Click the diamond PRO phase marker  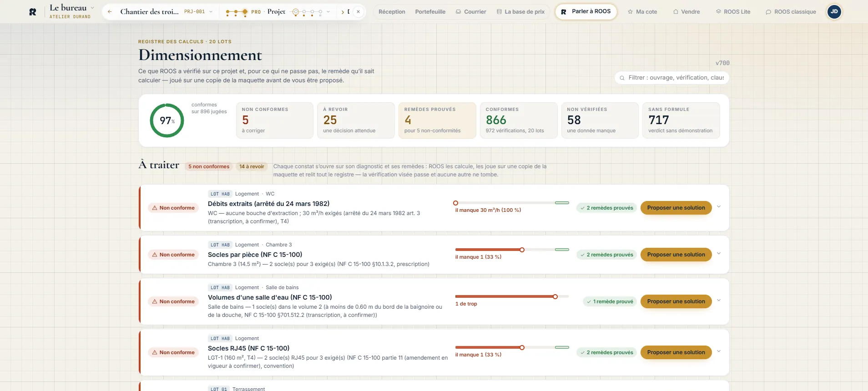(245, 12)
